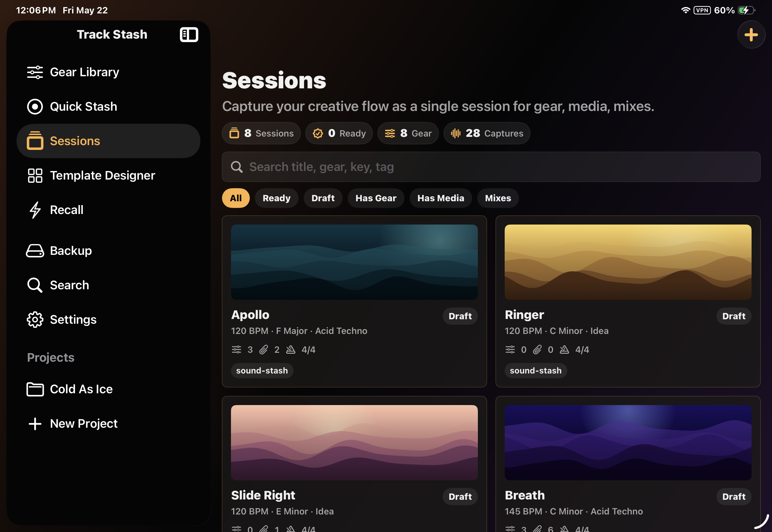Click the Template Designer grid icon
Screen dimensions: 772x532
pos(35,175)
